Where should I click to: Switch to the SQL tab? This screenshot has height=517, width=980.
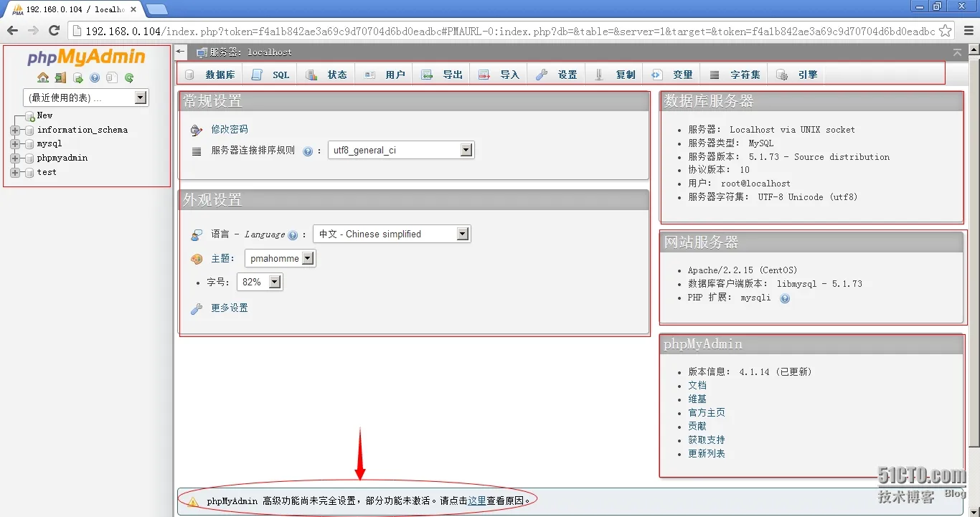point(271,75)
